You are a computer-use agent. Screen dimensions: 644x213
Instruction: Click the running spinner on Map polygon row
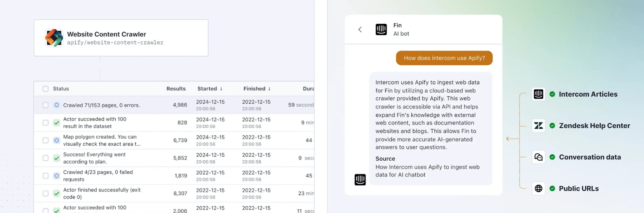click(57, 140)
